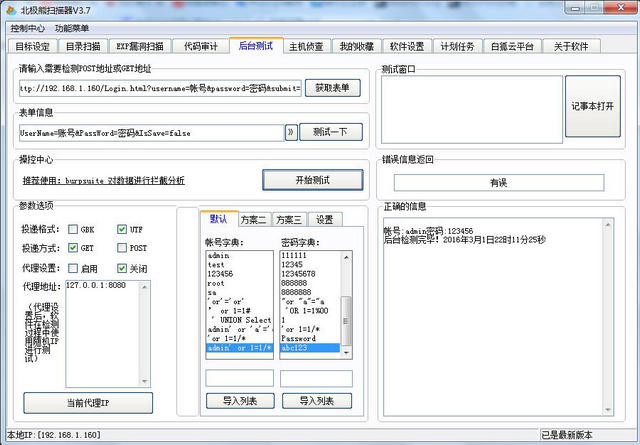This screenshot has width=640, height=445.
Task: Switch to the 方案二 tab
Action: (x=253, y=220)
